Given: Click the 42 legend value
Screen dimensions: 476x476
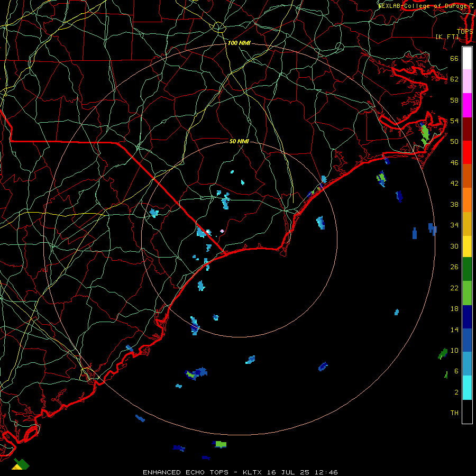Looking at the screenshot, I should [454, 184].
